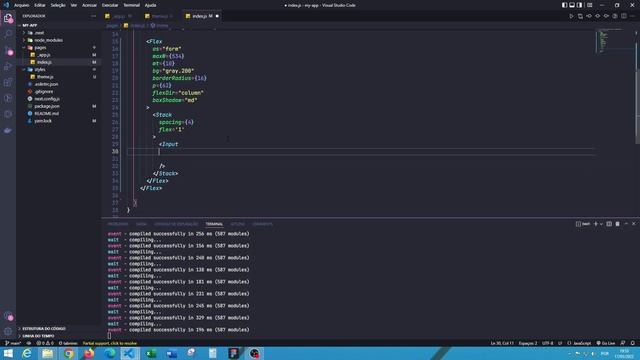
Task: Close the terminal panel
Action: pyautogui.click(x=634, y=224)
